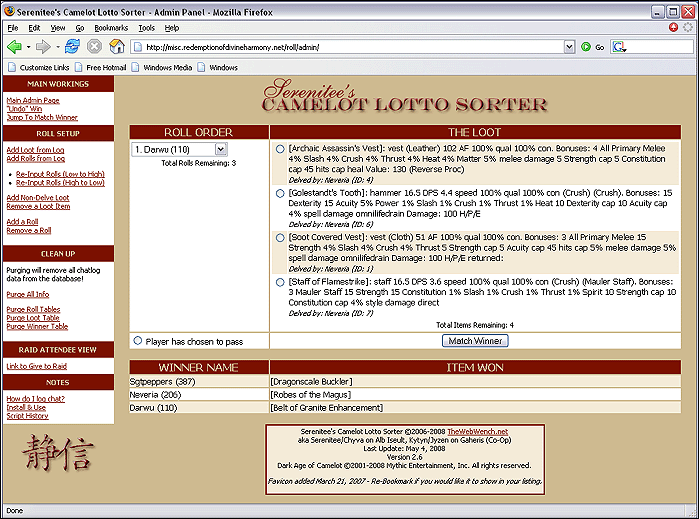Reload the page with the Refresh icon
Image resolution: width=700 pixels, height=519 pixels.
(72, 47)
